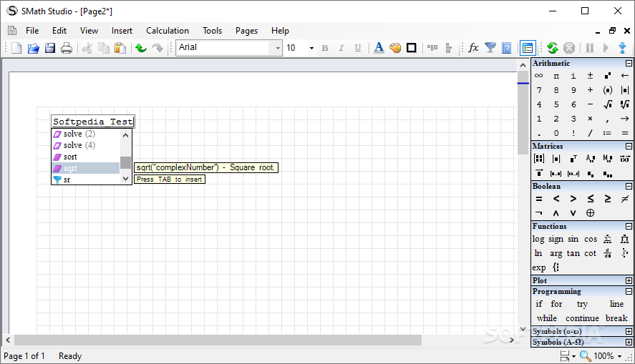Image resolution: width=635 pixels, height=364 pixels.
Task: Collapse the Programming panel
Action: [x=629, y=292]
